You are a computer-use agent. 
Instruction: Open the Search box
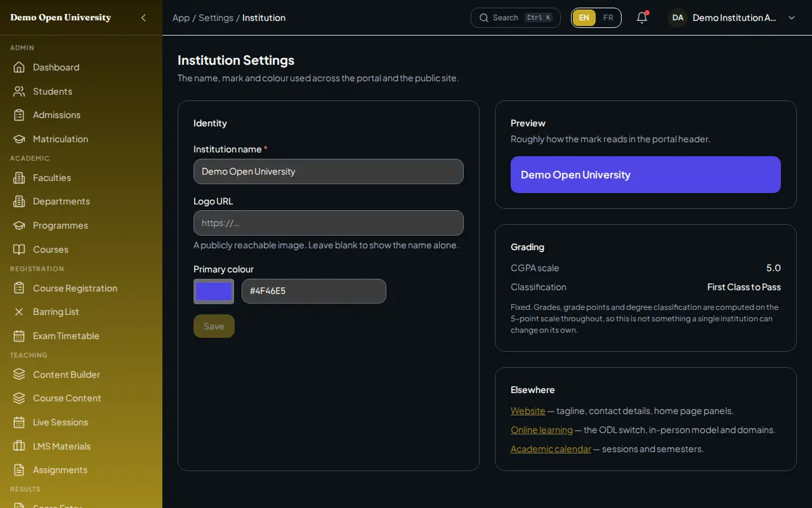[x=516, y=18]
